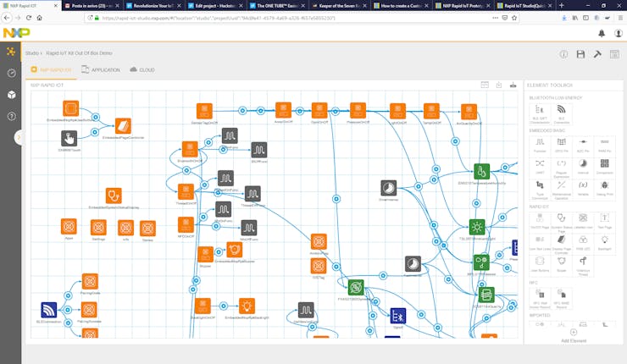Open the user account icon
The width and height of the screenshot is (627, 364).
pos(619,34)
